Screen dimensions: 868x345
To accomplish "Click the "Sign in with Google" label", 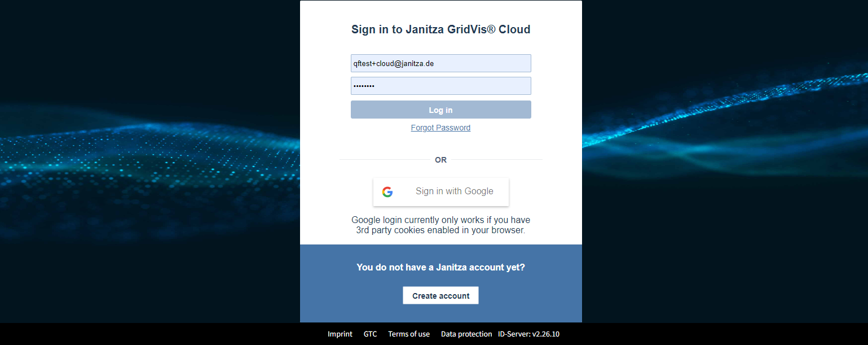I will [x=454, y=191].
